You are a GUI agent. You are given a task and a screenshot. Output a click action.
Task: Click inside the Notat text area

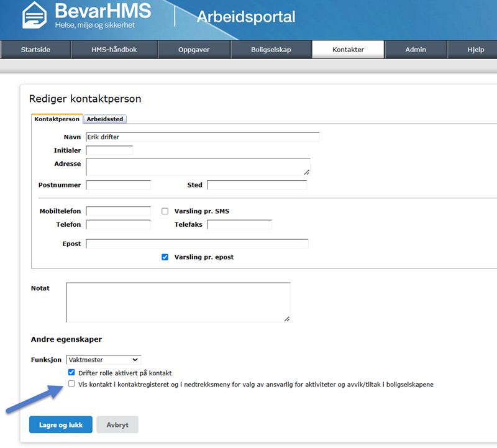tap(178, 302)
